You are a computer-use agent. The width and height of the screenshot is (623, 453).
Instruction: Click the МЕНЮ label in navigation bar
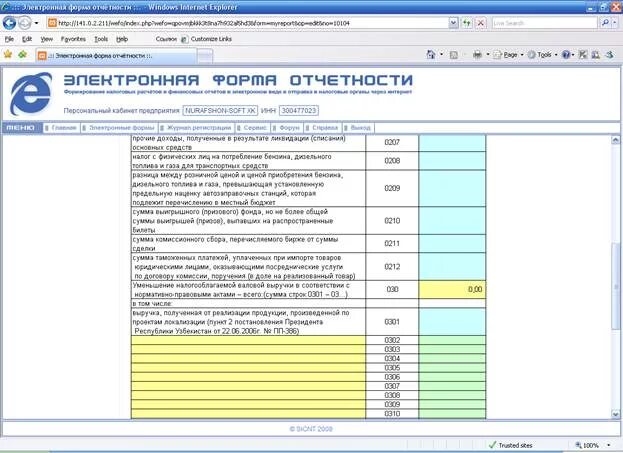(21, 128)
